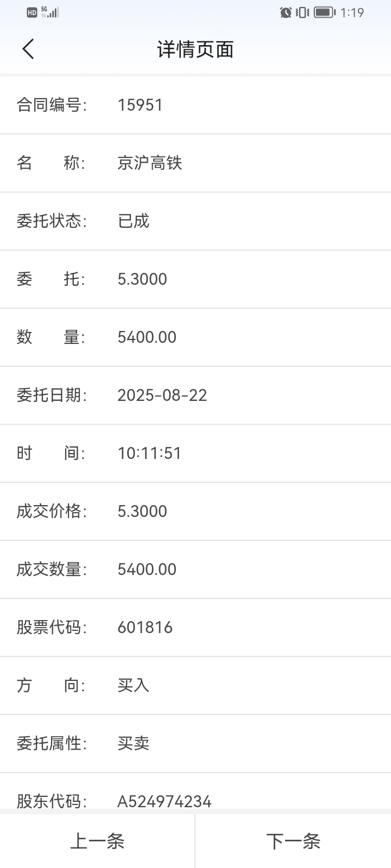The image size is (391, 868).
Task: Tap the back arrow icon
Action: 28,49
